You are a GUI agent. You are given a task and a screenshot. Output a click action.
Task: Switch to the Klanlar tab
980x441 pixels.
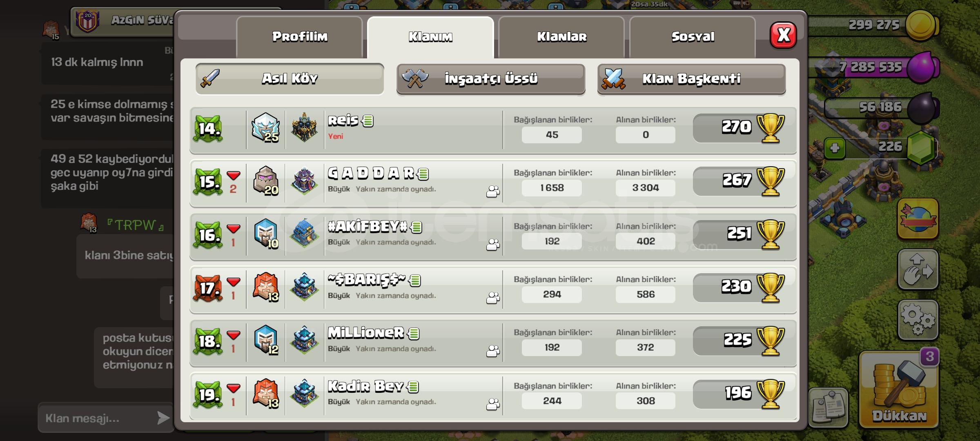[561, 37]
